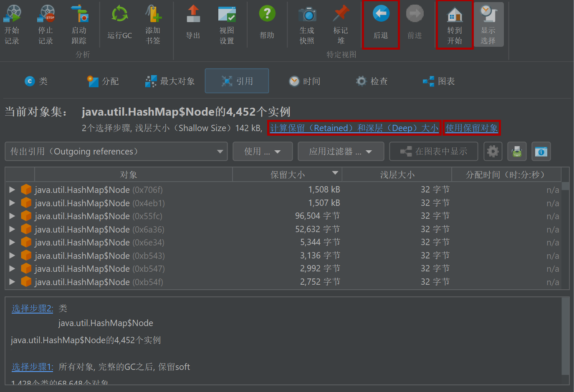Image resolution: width=574 pixels, height=392 pixels.
Task: Select the java.util.HashMap$Node (0xb54f) row text
Action: (x=99, y=282)
